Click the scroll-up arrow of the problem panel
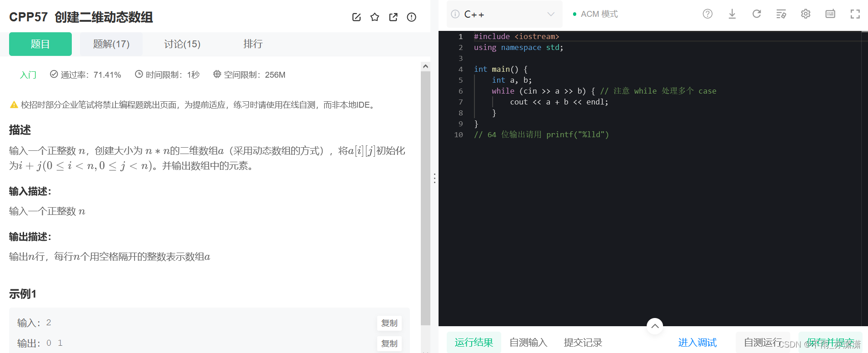 pos(425,66)
